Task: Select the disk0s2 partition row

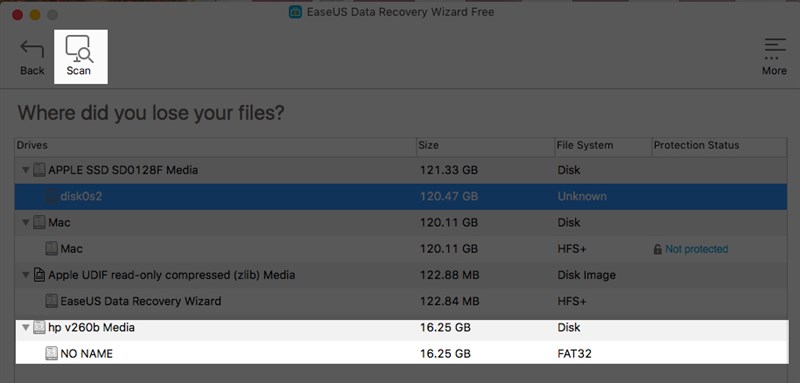Action: pyautogui.click(x=401, y=196)
